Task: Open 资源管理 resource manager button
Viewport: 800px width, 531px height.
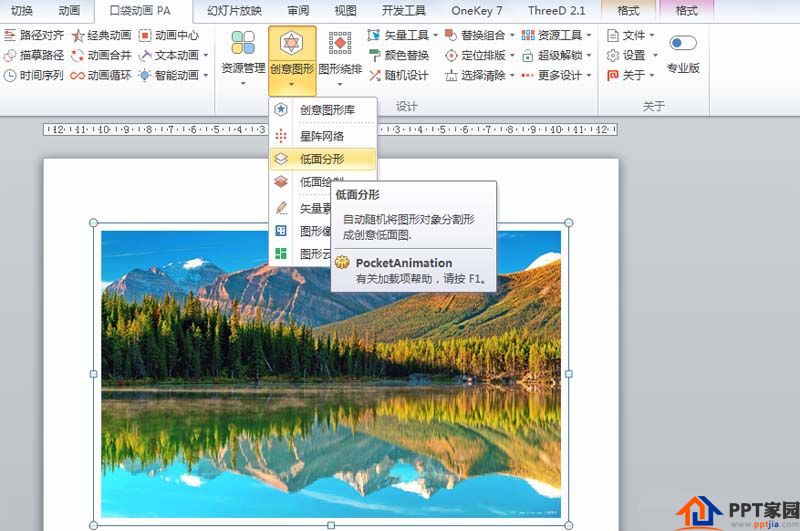Action: coord(243,58)
